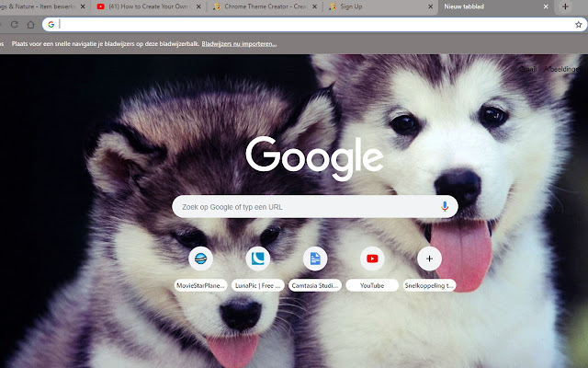
Task: Click the MovieStarPlane... shortcut label
Action: 200,285
